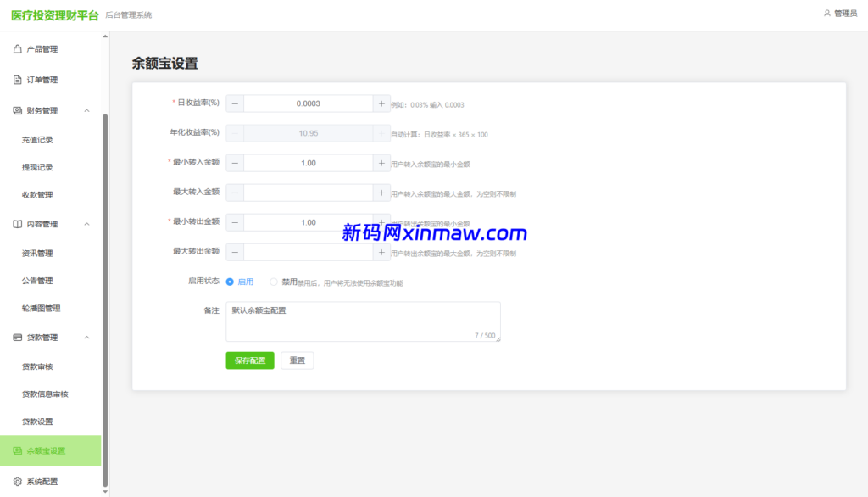Open 产品管理 menu item
Viewport: 868px width, 497px height.
pos(50,48)
